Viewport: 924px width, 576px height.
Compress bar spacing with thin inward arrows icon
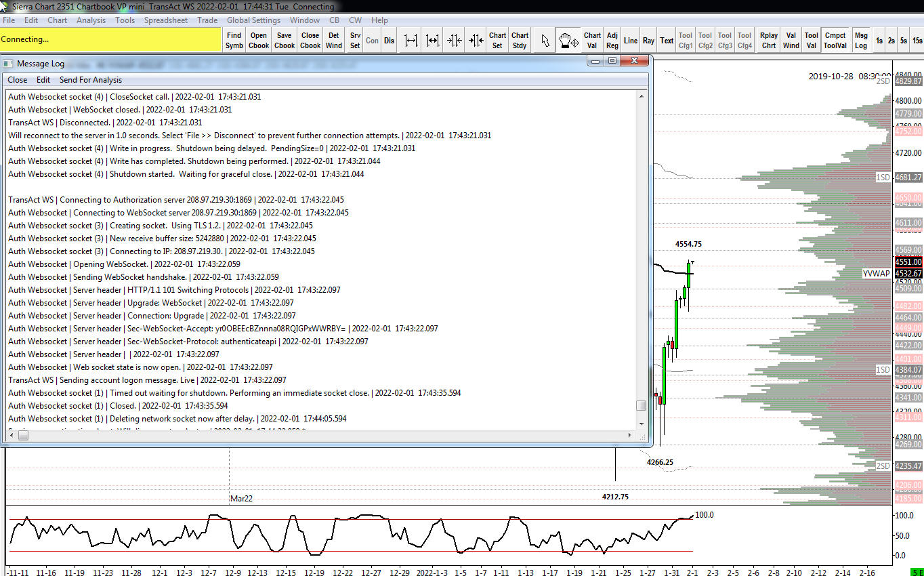pos(455,41)
